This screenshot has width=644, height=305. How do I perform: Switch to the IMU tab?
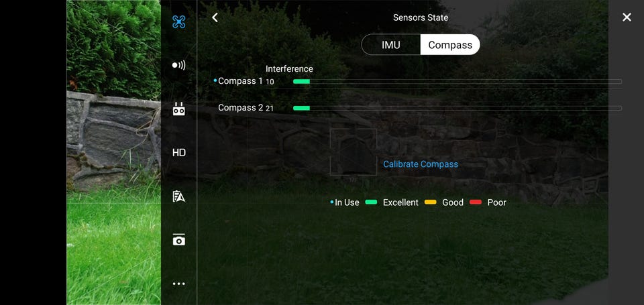tap(391, 45)
